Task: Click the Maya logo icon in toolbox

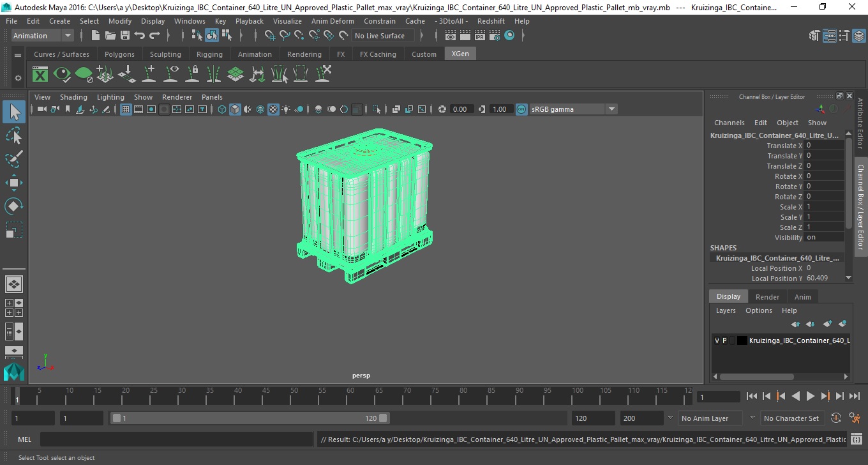Action: click(x=14, y=372)
